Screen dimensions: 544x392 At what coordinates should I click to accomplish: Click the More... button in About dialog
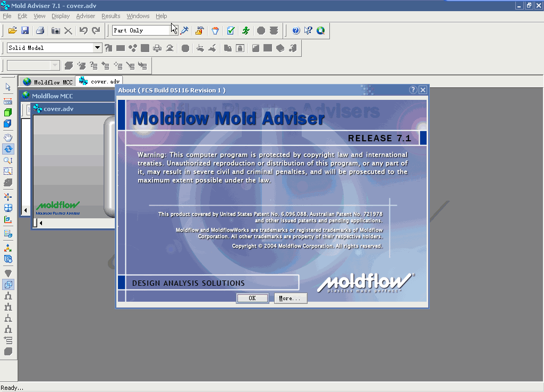(x=290, y=299)
